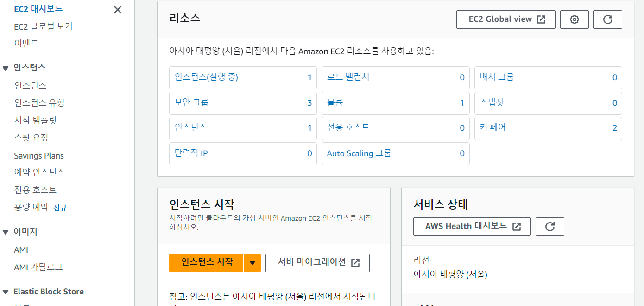The image size is (644, 306).
Task: Open Savings Plans in the sidebar
Action: click(x=39, y=156)
